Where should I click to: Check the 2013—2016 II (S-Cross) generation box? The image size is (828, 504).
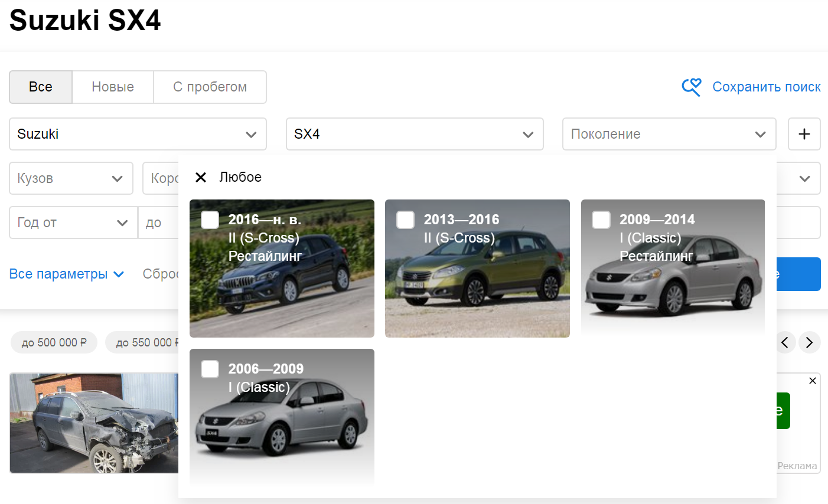[x=405, y=220]
